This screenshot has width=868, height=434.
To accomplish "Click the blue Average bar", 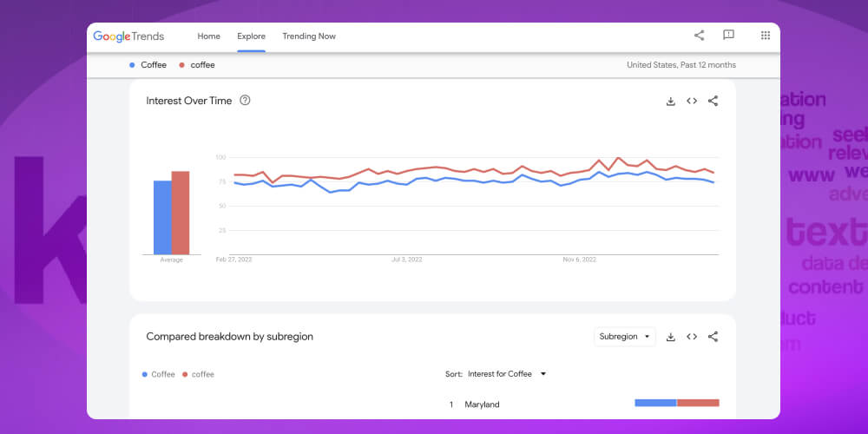I will pos(162,218).
